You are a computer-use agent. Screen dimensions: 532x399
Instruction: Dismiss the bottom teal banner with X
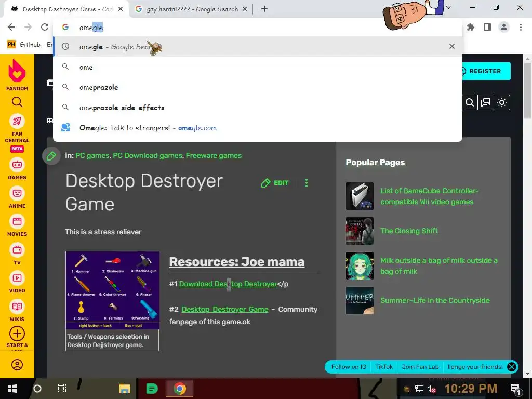pyautogui.click(x=512, y=367)
